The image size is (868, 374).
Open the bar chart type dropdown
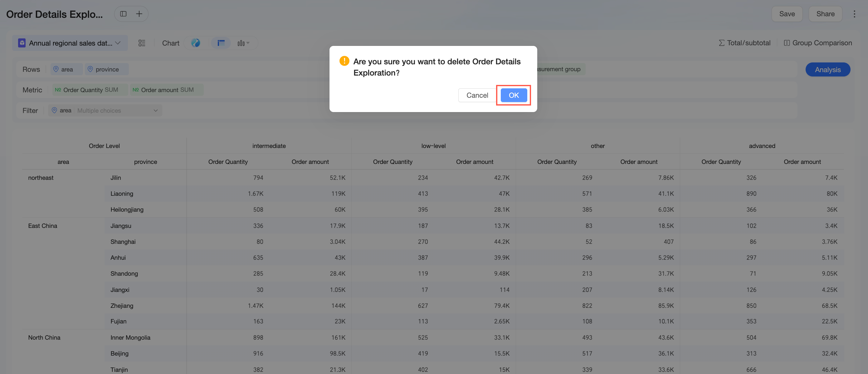[243, 43]
